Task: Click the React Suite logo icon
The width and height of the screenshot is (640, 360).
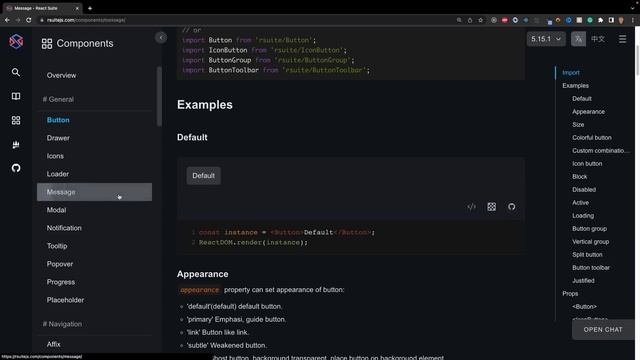Action: [x=16, y=41]
